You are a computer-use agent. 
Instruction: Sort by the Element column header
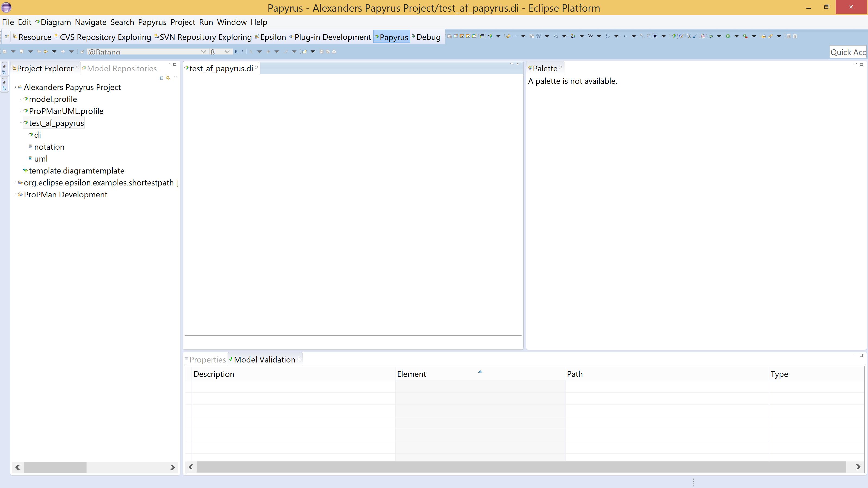point(480,374)
